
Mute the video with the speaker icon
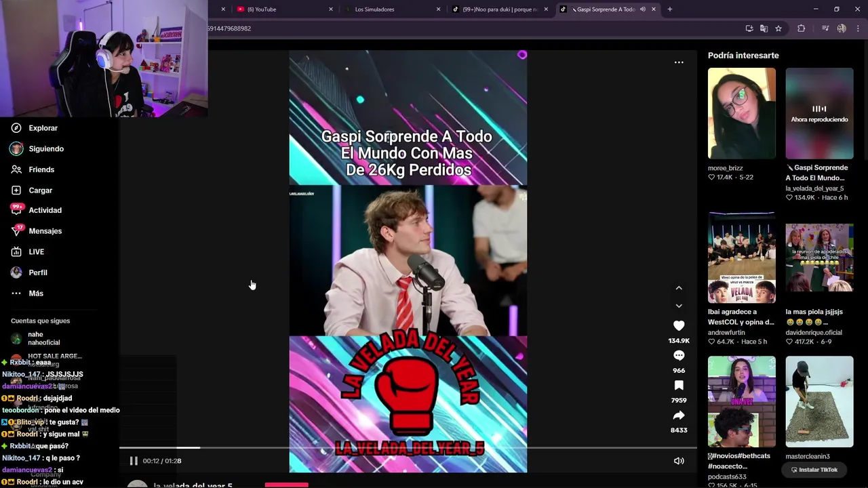[679, 461]
